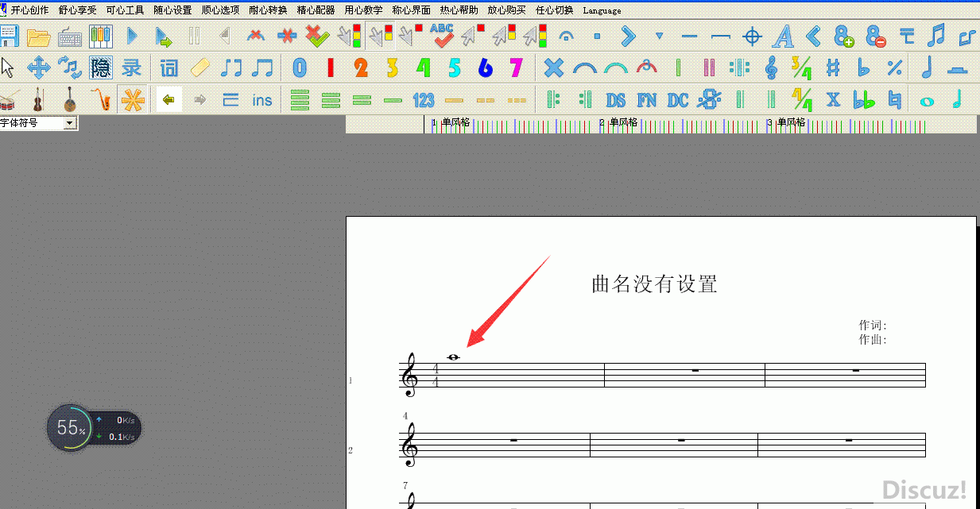Click the 123 measure numbering icon
The width and height of the screenshot is (980, 509).
click(x=424, y=101)
